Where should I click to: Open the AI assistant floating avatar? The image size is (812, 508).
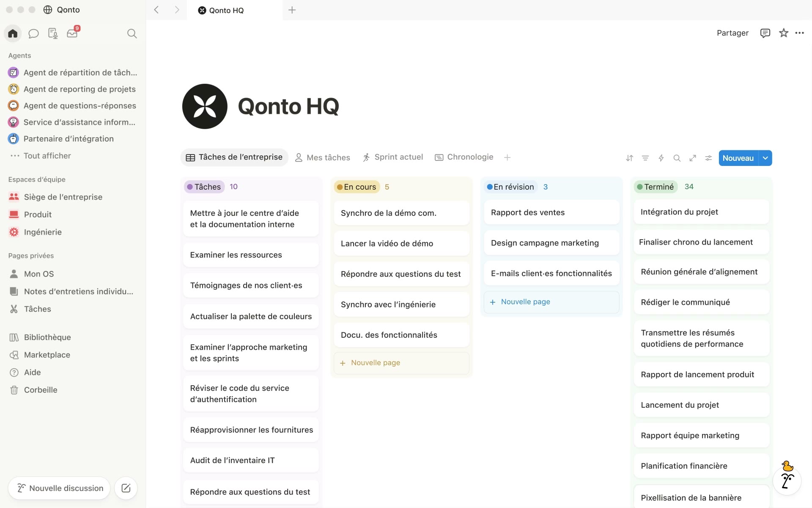pos(787,480)
